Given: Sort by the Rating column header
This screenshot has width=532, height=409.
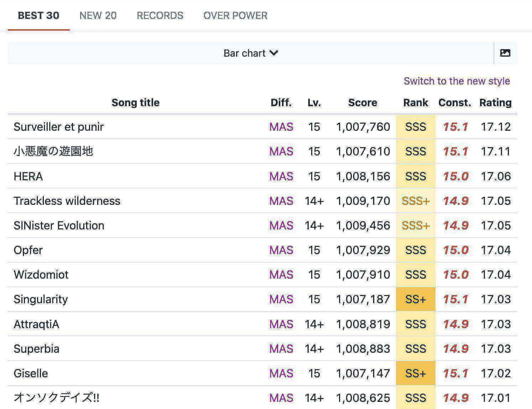Looking at the screenshot, I should pyautogui.click(x=495, y=103).
